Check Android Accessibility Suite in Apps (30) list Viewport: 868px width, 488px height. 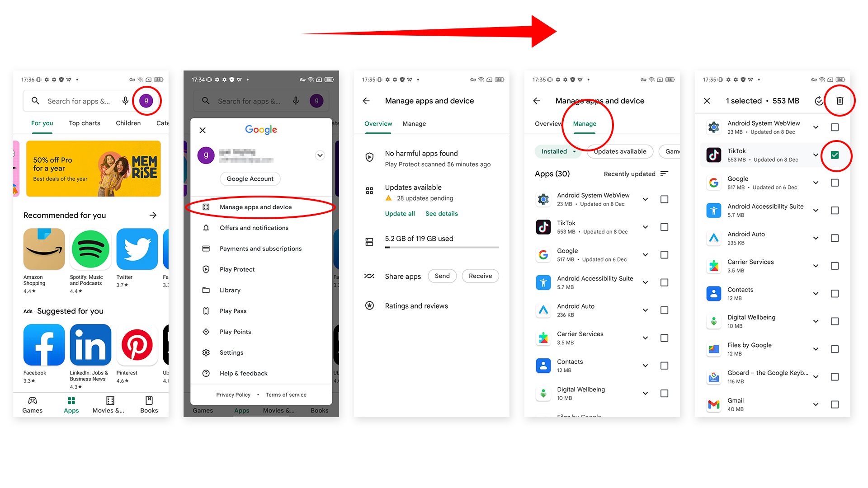coord(664,282)
